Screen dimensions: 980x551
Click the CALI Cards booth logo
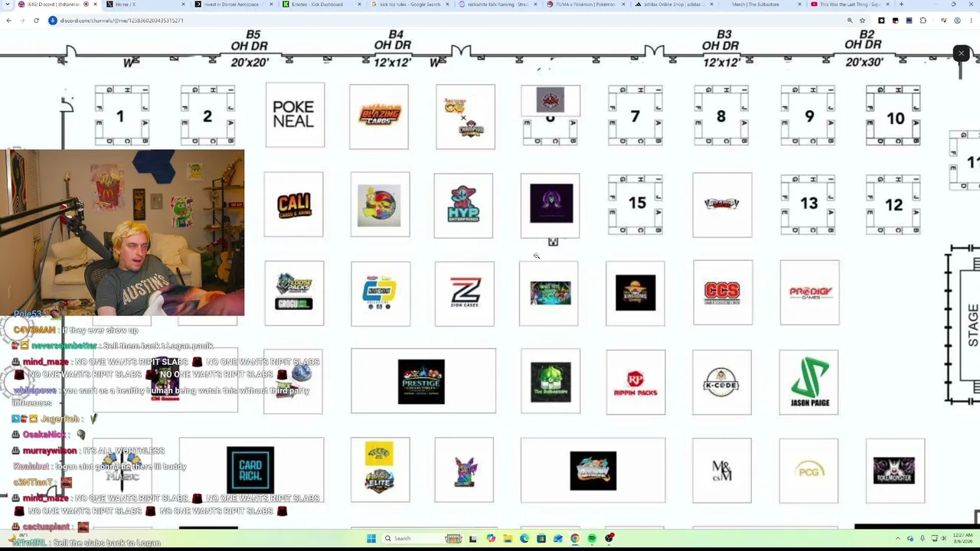tap(294, 204)
